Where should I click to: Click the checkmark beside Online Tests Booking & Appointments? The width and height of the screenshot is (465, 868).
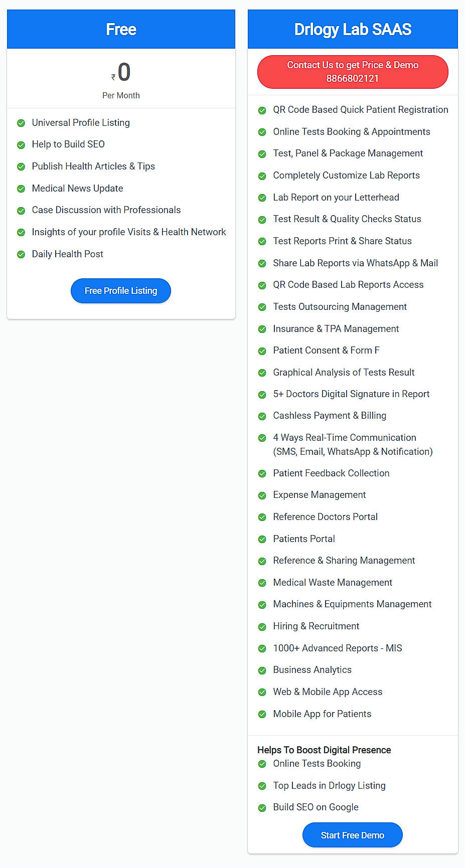point(262,132)
